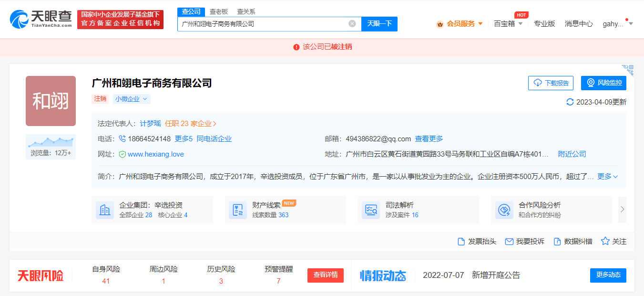
Task: Click the 下载报告 button
Action: (551, 83)
